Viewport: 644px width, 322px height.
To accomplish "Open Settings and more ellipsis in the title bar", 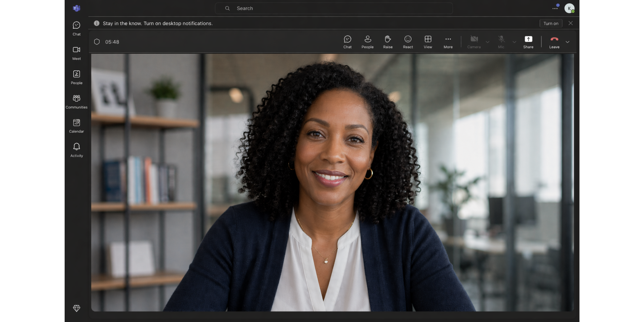I will point(555,8).
